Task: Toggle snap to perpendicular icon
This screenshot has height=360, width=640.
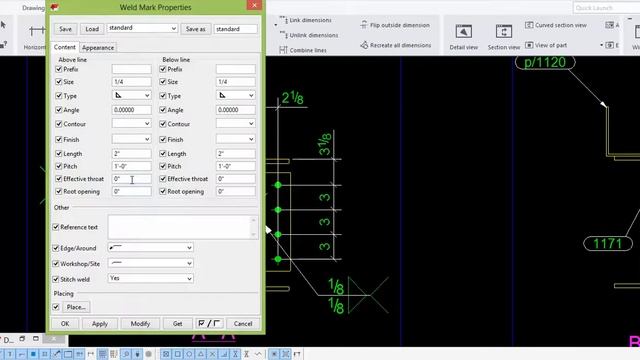Action: (224, 354)
